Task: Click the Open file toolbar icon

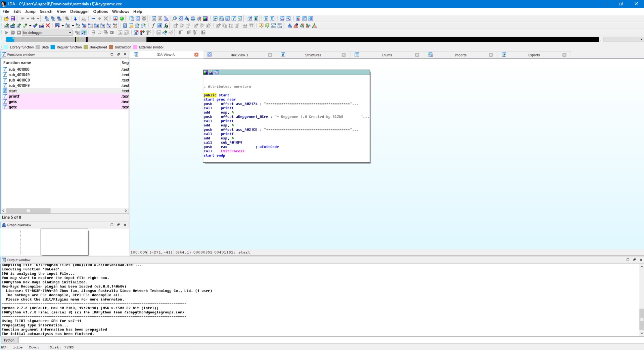Action: tap(6, 18)
